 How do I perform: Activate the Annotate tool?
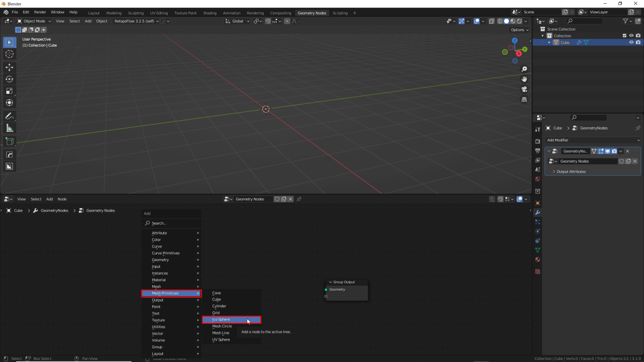click(10, 116)
